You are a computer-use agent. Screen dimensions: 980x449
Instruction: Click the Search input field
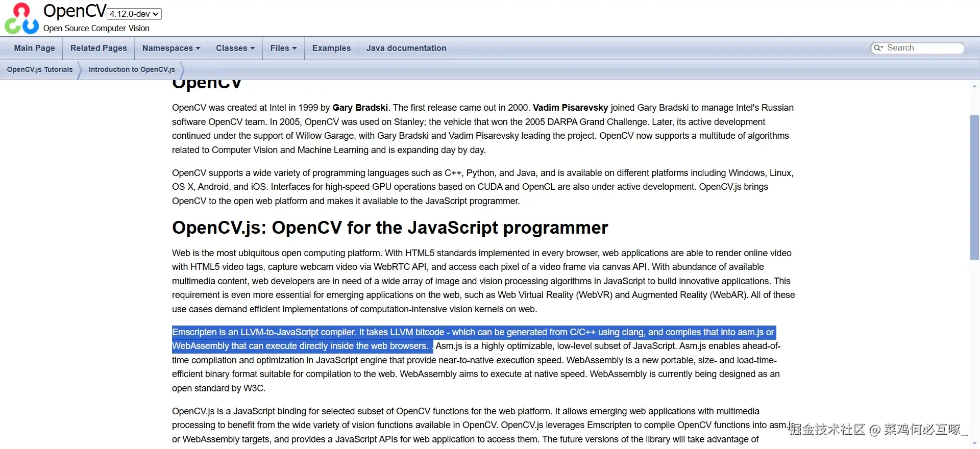coord(923,48)
